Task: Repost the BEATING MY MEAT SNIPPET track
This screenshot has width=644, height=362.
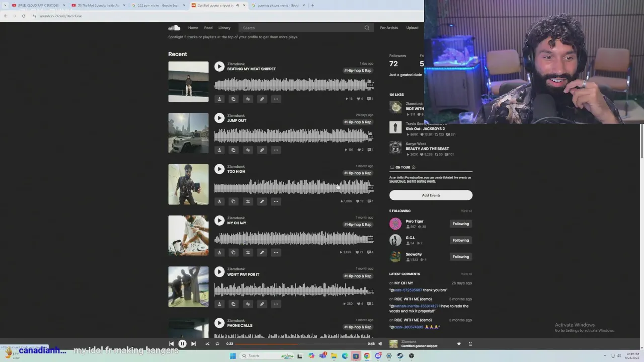Action: pyautogui.click(x=248, y=99)
